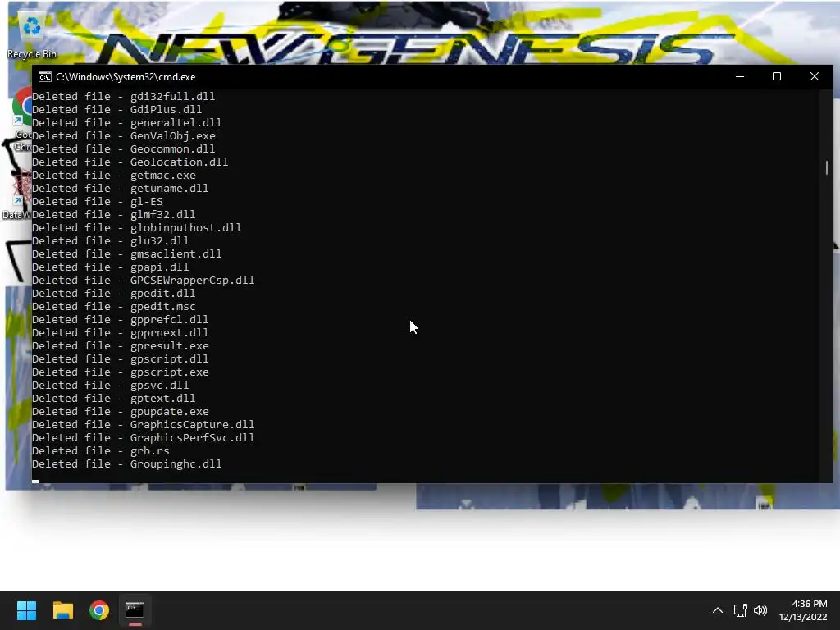840x630 pixels.
Task: Click the line 'Deleted file - gptext.dll'
Action: coord(113,398)
